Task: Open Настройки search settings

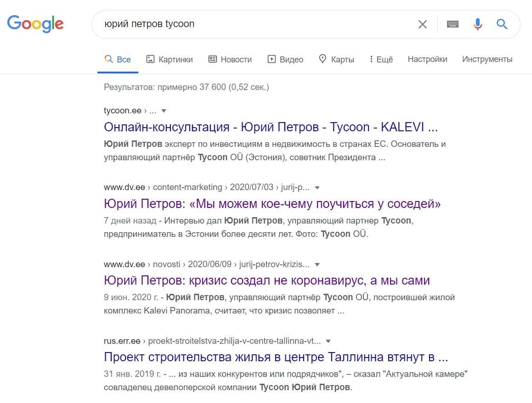Action: point(427,59)
